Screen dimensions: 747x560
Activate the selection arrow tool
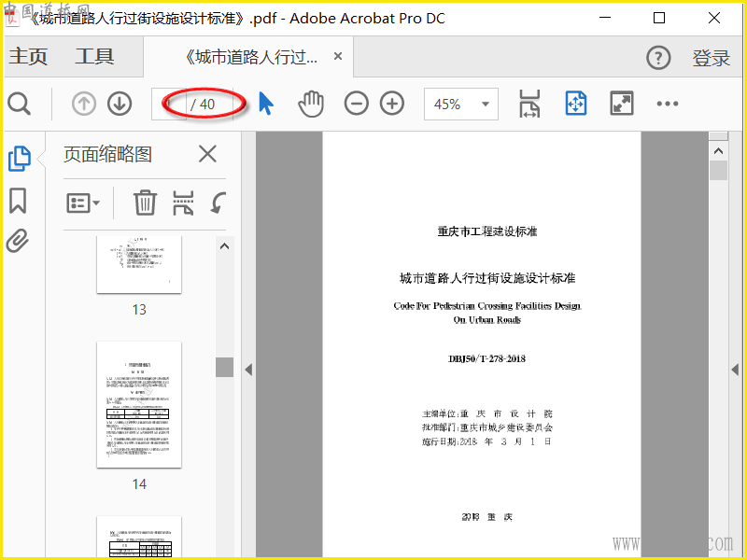click(x=266, y=104)
